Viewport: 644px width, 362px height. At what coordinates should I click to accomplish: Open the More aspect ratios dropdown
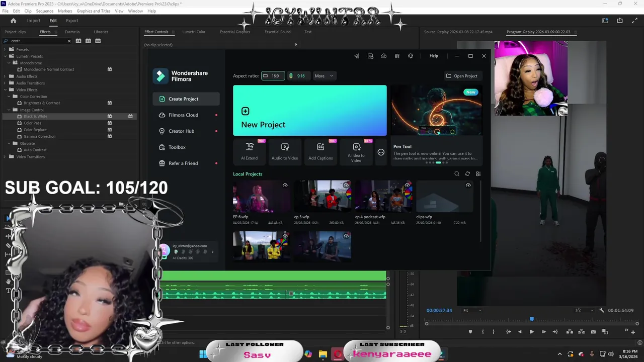[x=324, y=76]
